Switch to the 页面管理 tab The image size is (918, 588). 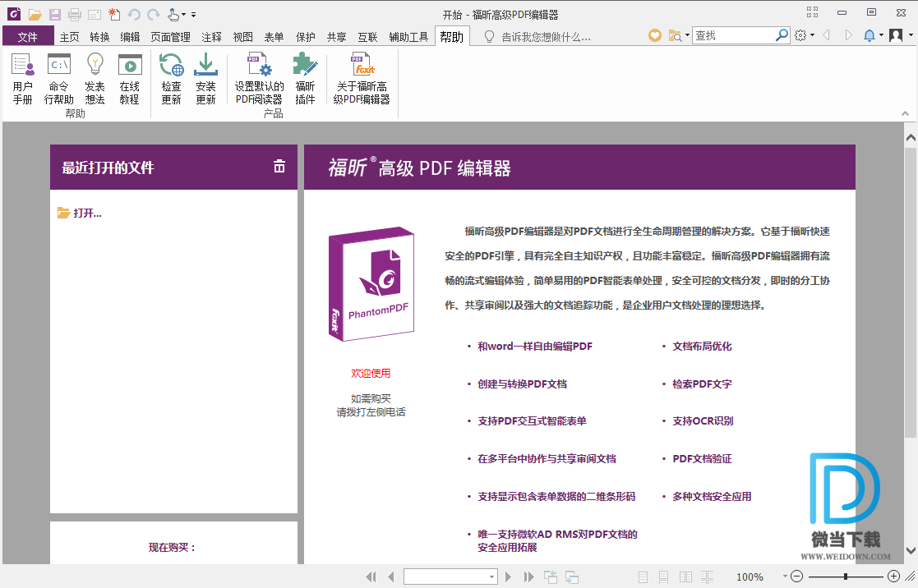pyautogui.click(x=170, y=37)
